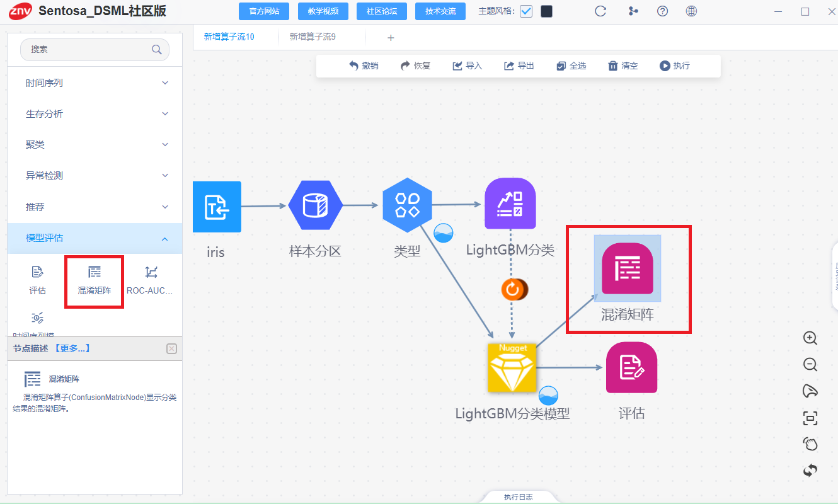
Task: Focus the 搜索 search input field
Action: pyautogui.click(x=95, y=49)
